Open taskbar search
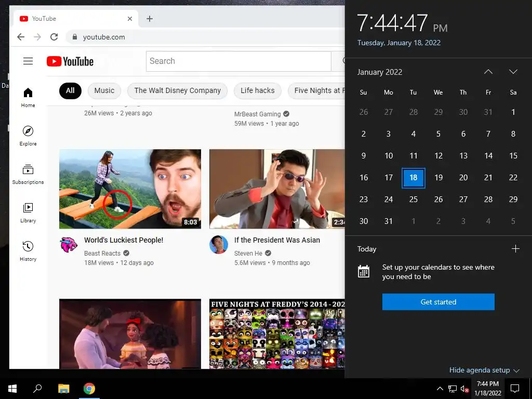Viewport: 532px width, 399px height. point(37,389)
